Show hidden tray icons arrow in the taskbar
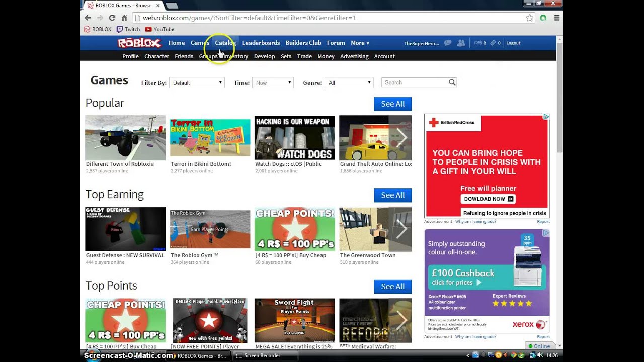The width and height of the screenshot is (644, 362). pyautogui.click(x=468, y=355)
